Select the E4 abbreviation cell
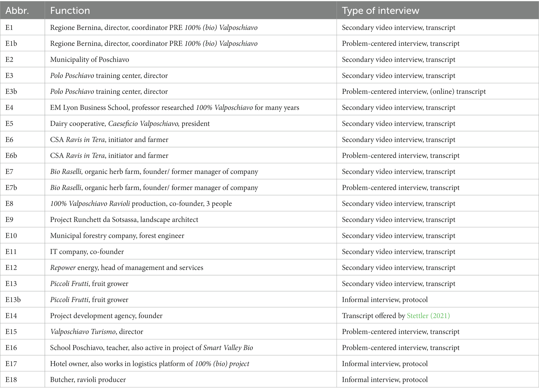The height and width of the screenshot is (392, 539). pos(22,107)
